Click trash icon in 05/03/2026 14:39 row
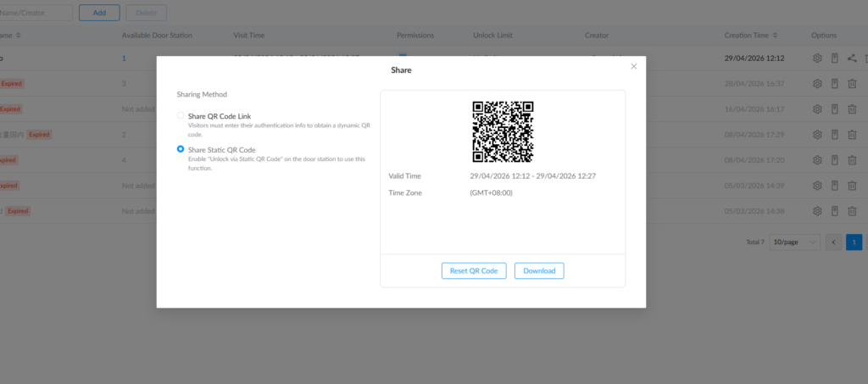Image resolution: width=868 pixels, height=384 pixels. (852, 186)
